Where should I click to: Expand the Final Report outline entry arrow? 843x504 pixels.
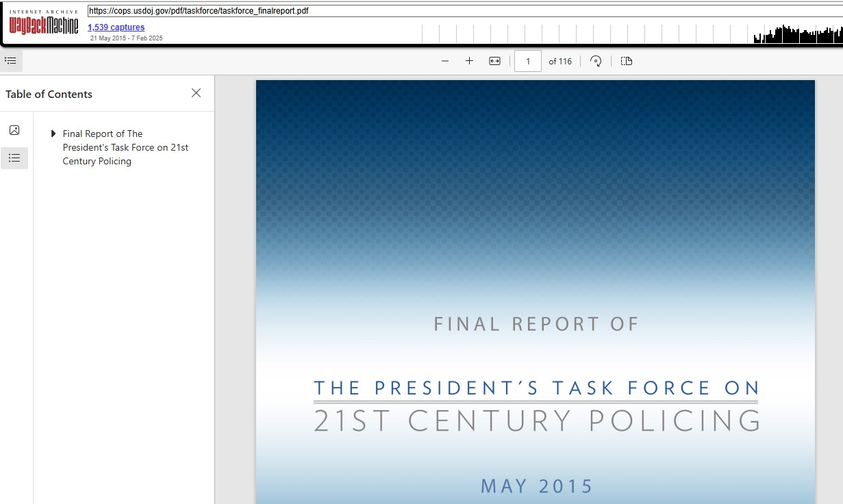(54, 134)
